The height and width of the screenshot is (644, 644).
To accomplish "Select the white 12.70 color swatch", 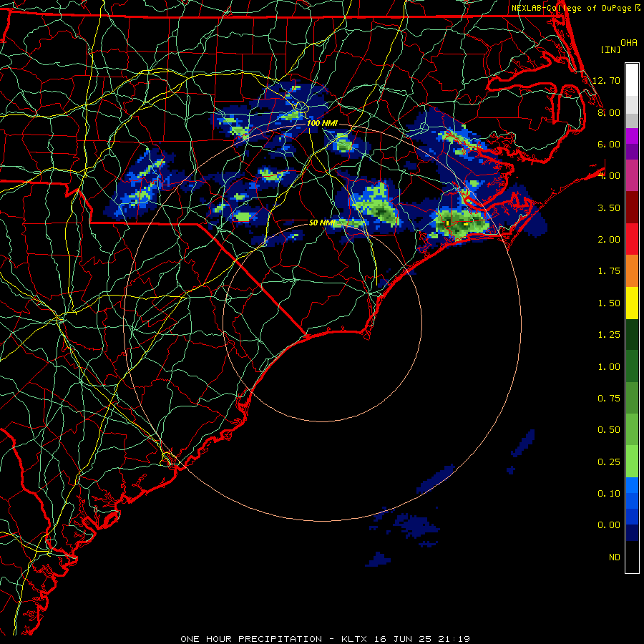I will (632, 80).
